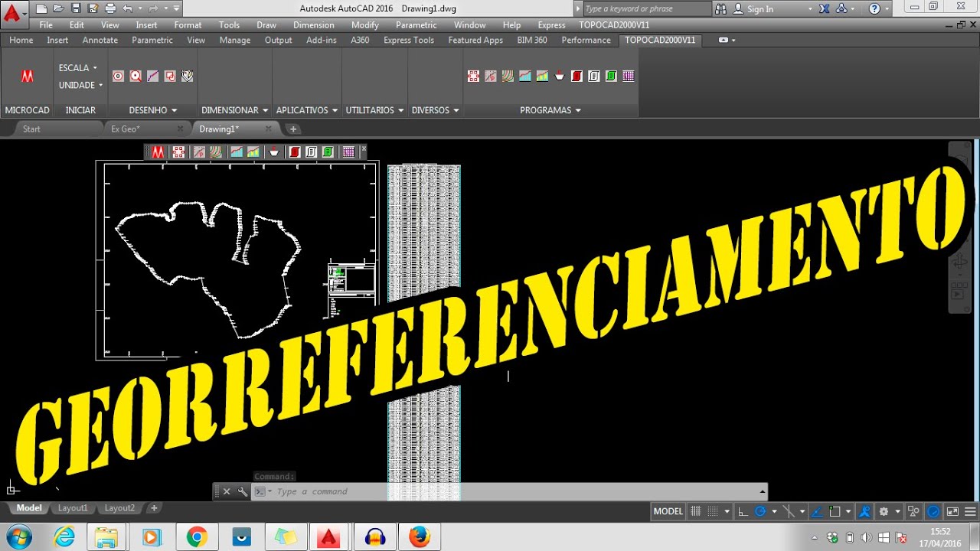
Task: Click the red sheet icon in PROGRAMAS ribbon
Action: [x=577, y=76]
